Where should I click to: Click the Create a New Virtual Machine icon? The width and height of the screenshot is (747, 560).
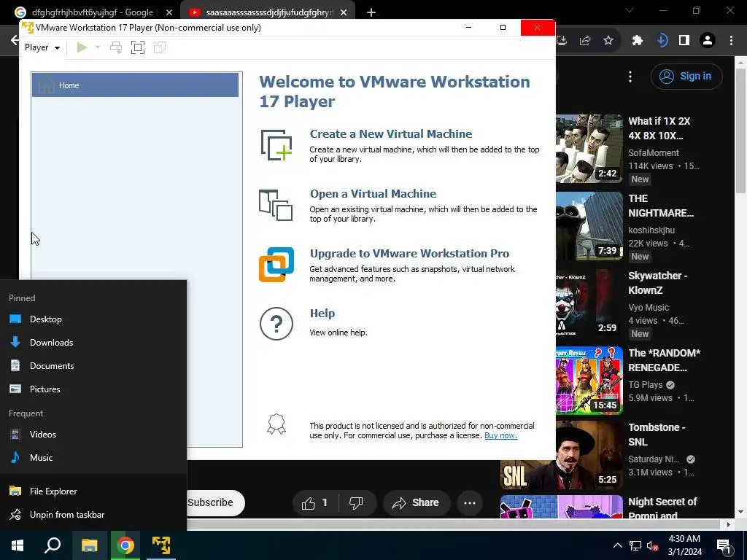click(x=276, y=145)
